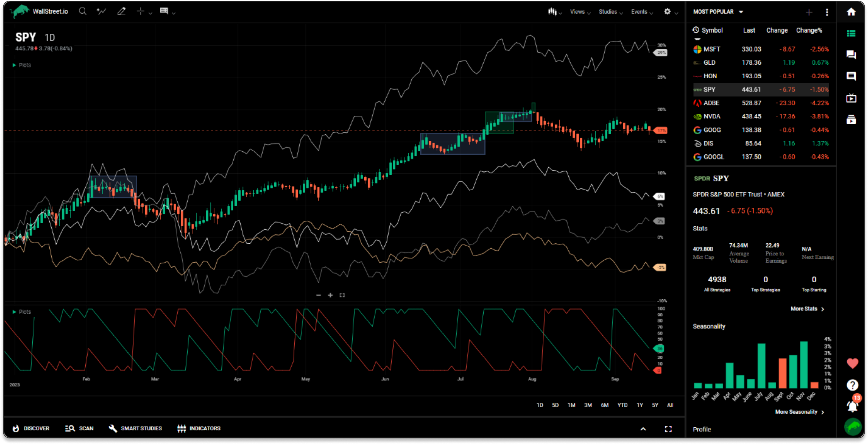
Task: Click the WallStreet.io bull logo
Action: (20, 11)
